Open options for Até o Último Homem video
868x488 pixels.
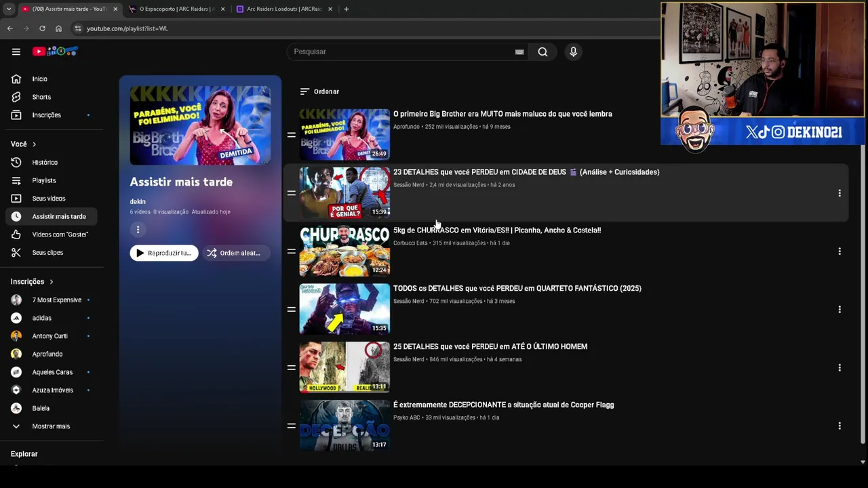(x=840, y=368)
